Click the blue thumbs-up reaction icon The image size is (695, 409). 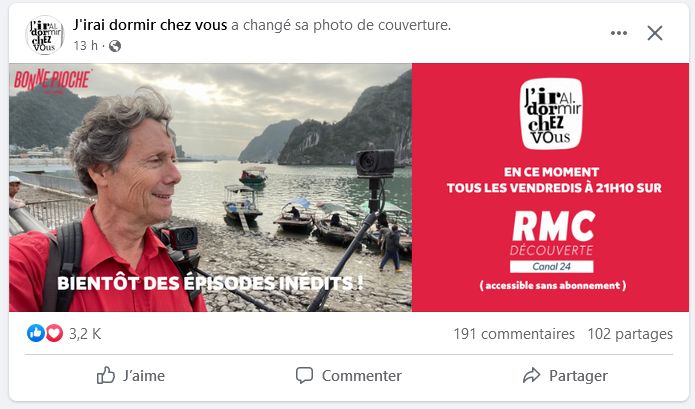(35, 333)
